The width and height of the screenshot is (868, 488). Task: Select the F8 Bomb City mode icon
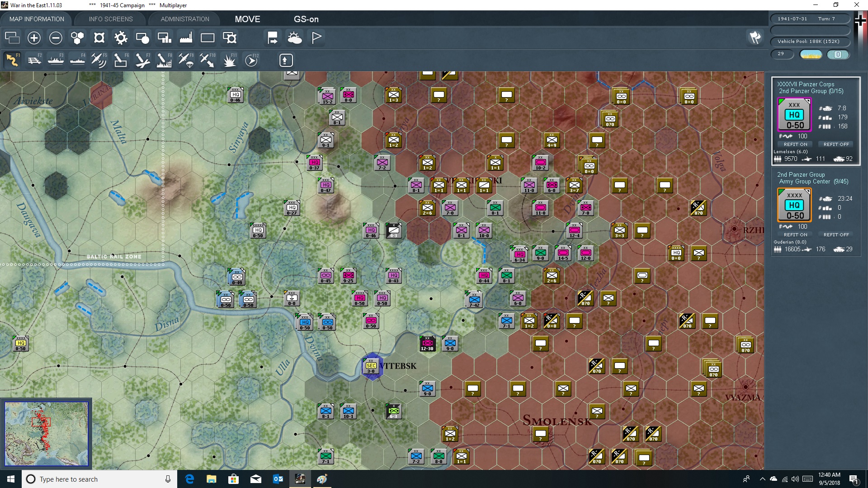(x=164, y=60)
